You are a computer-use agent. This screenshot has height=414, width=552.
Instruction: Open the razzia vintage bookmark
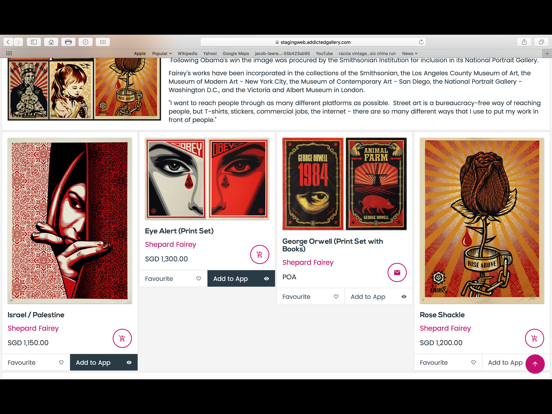(x=367, y=54)
